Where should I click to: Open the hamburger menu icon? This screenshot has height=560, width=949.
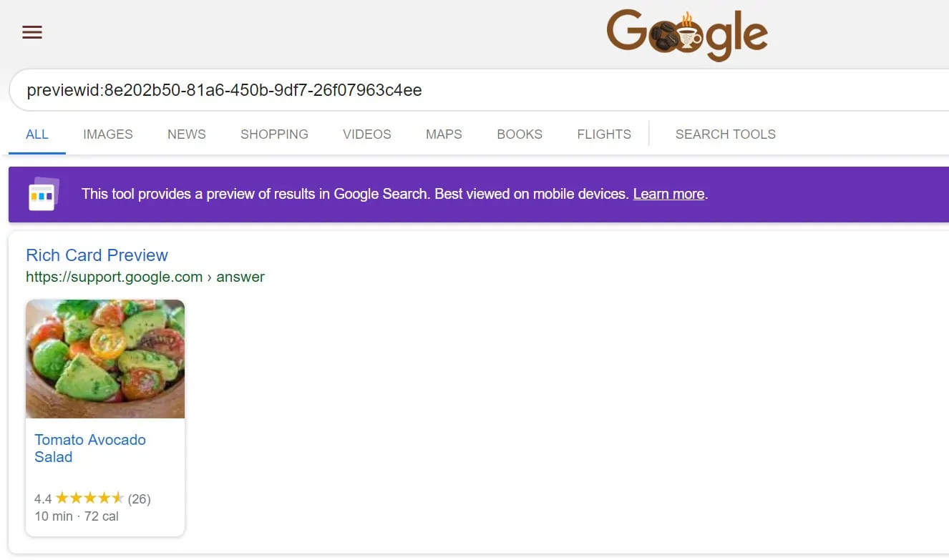tap(32, 32)
